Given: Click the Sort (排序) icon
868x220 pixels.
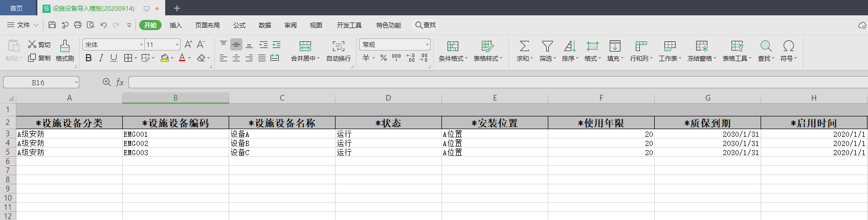Looking at the screenshot, I should click(570, 51).
